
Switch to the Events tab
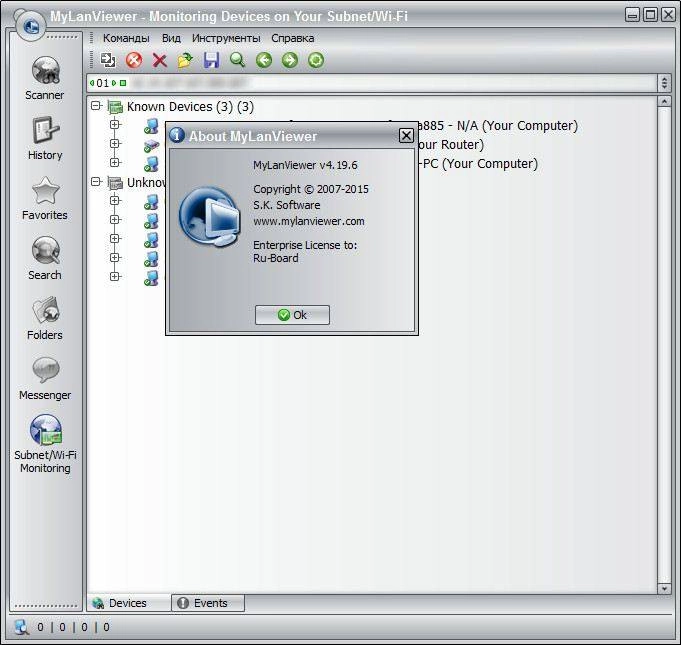pyautogui.click(x=208, y=603)
